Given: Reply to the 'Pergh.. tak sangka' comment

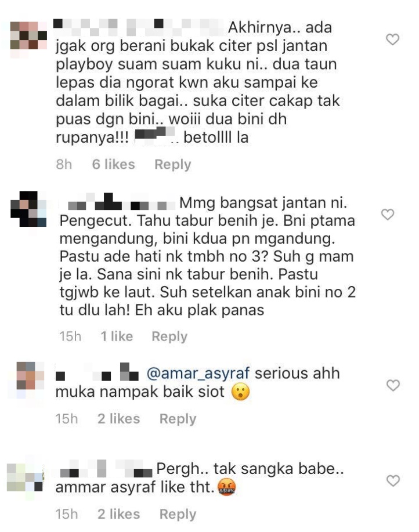Looking at the screenshot, I should point(178,515).
